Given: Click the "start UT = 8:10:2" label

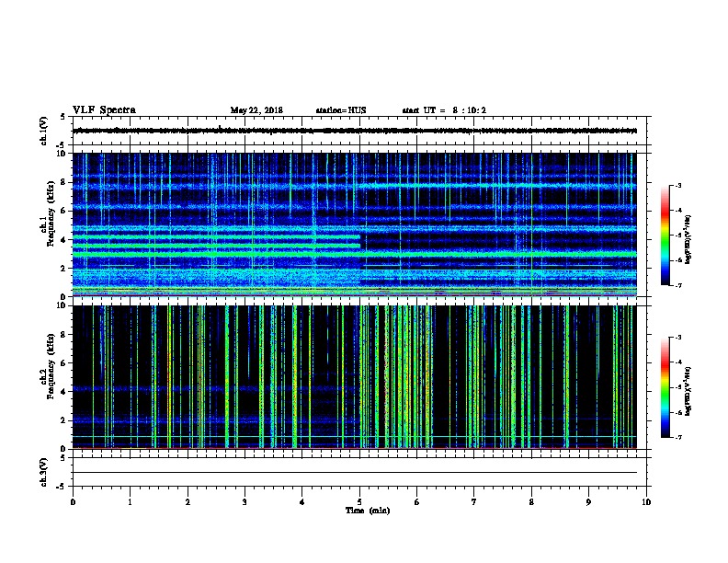Looking at the screenshot, I should [x=444, y=110].
